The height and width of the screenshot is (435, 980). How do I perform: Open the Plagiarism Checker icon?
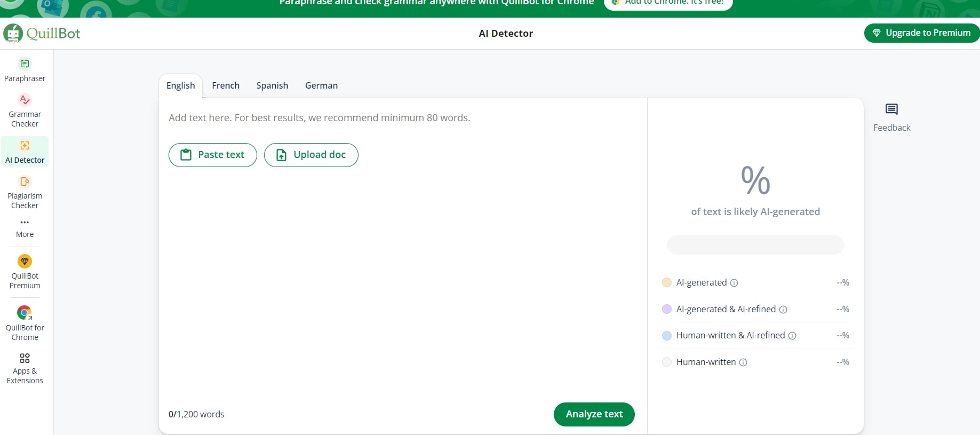pos(25,181)
